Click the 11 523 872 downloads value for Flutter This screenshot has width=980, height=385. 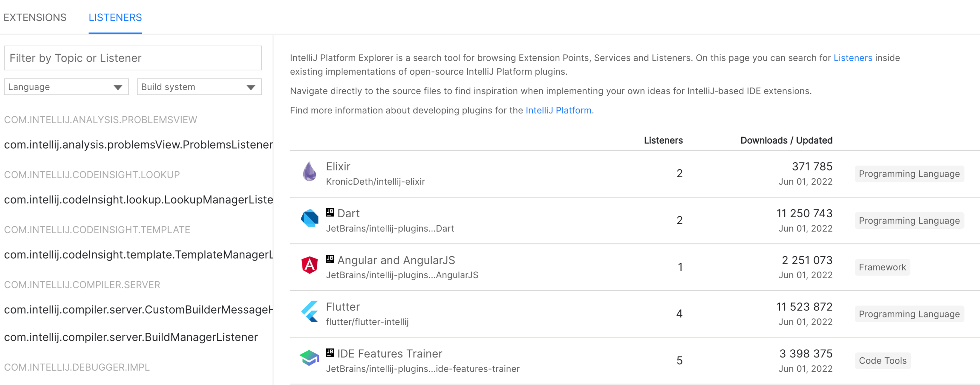[804, 307]
